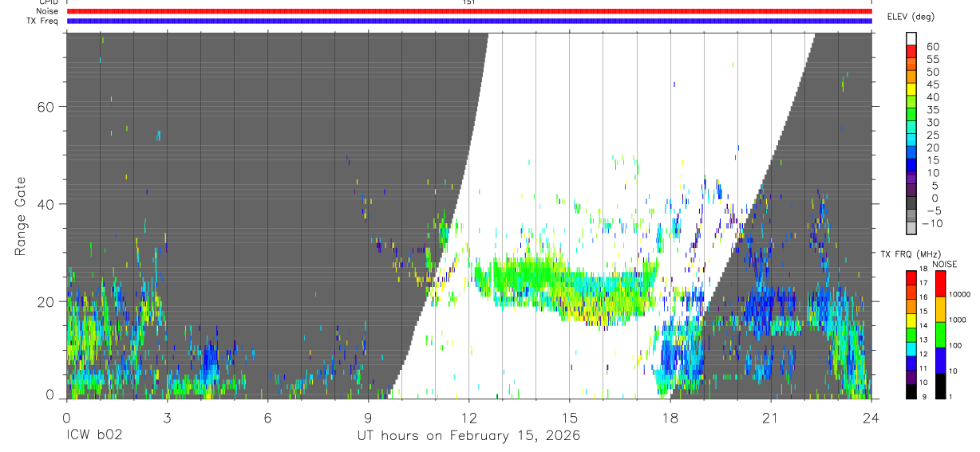The width and height of the screenshot is (980, 452).
Task: Click NOISE legend value 10000
Action: click(959, 294)
